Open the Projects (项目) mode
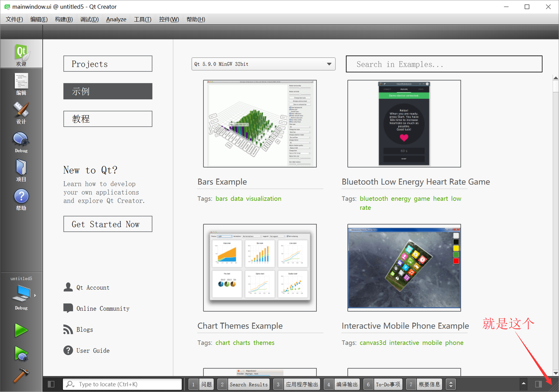This screenshot has width=559, height=392. coord(21,169)
